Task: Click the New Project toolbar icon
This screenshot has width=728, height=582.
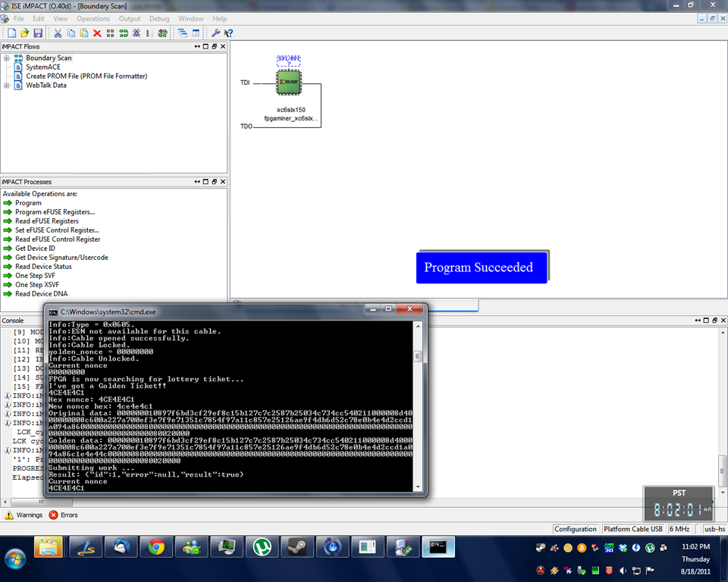Action: pyautogui.click(x=11, y=33)
